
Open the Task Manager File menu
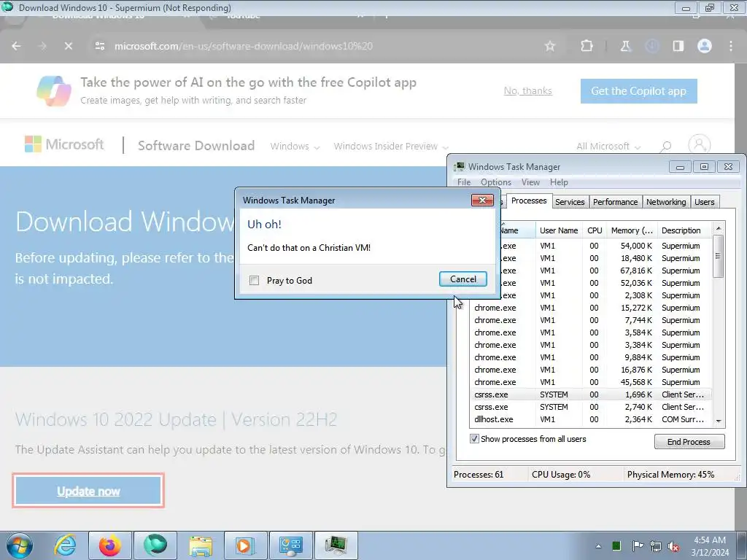point(464,182)
